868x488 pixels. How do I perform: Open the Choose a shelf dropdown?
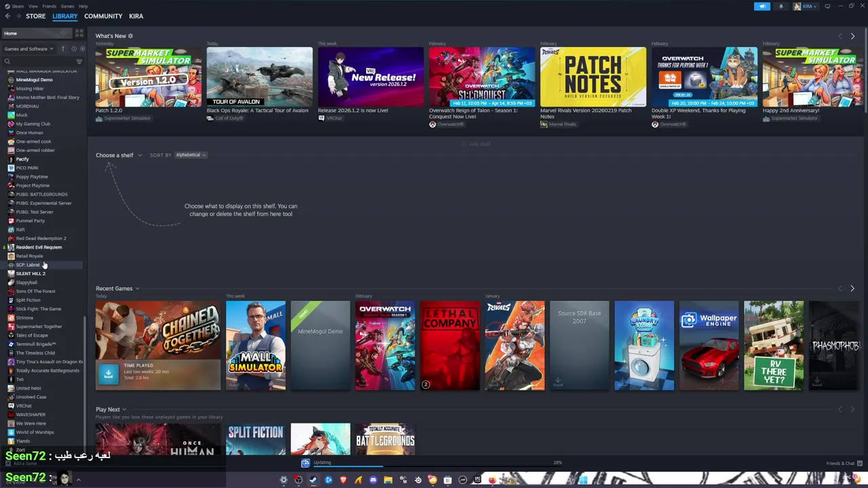coord(119,155)
